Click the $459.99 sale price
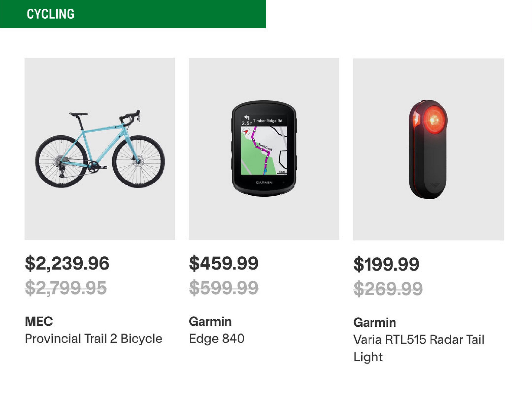 [x=223, y=263]
